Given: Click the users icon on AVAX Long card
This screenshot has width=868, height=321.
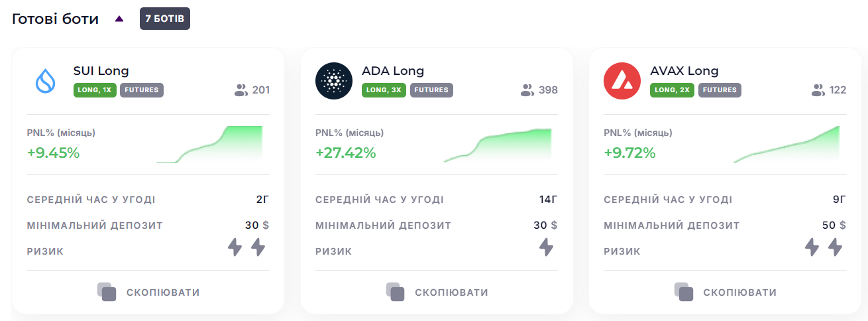Looking at the screenshot, I should (818, 90).
